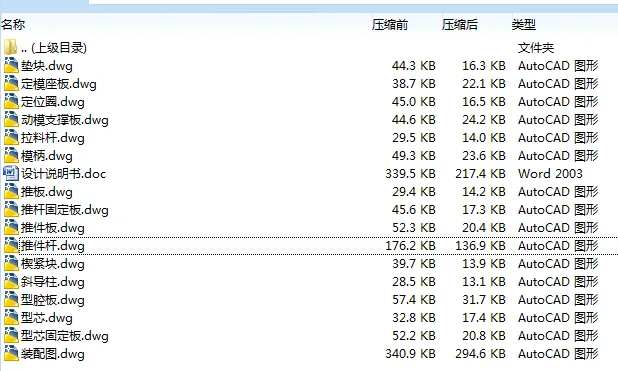Viewport: 618px width, 371px height.
Task: Click the 型腔板.dwg file icon
Action: pyautogui.click(x=11, y=300)
